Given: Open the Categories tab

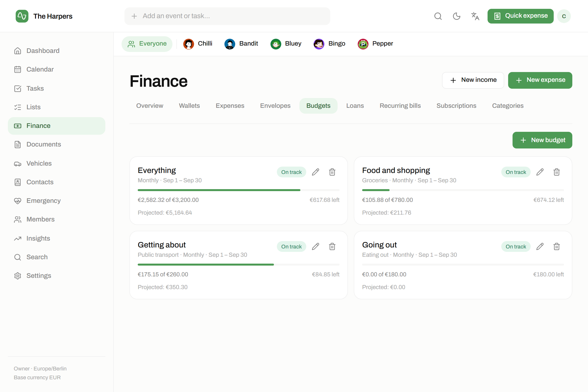Looking at the screenshot, I should 508,106.
